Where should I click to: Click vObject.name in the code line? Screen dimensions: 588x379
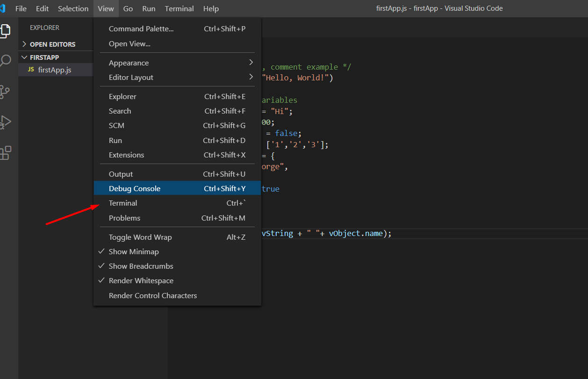356,233
